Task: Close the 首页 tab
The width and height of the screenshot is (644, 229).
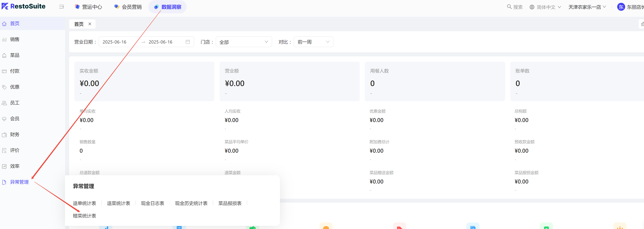Action: (x=90, y=24)
